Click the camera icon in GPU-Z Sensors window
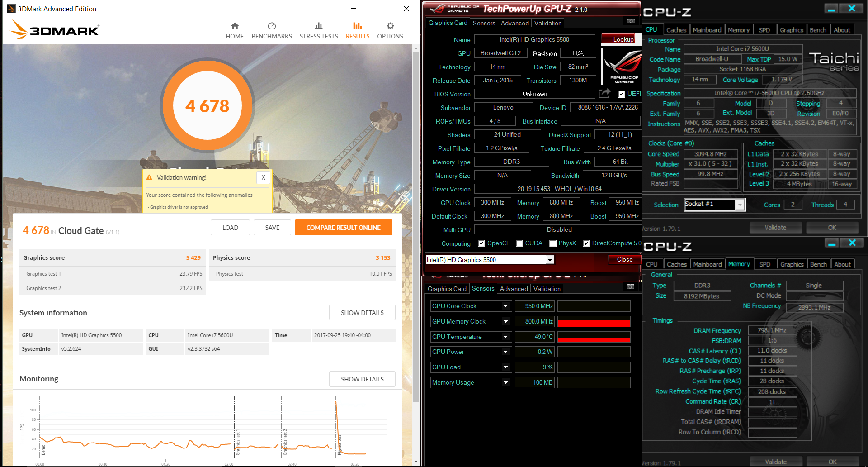868x467 pixels. (630, 286)
